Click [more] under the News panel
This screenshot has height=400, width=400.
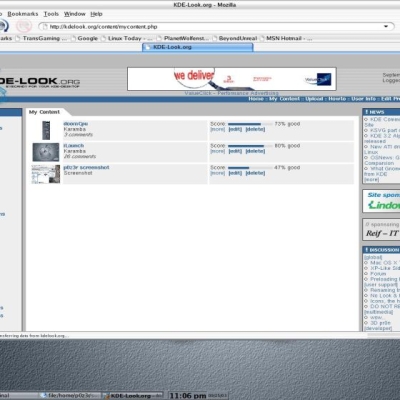tap(371, 180)
